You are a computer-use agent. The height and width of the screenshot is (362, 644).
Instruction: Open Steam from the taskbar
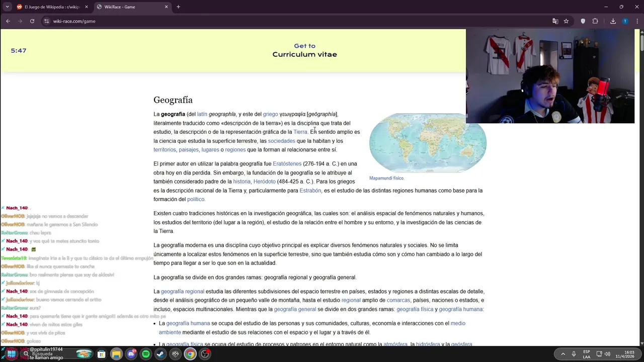[x=160, y=354]
